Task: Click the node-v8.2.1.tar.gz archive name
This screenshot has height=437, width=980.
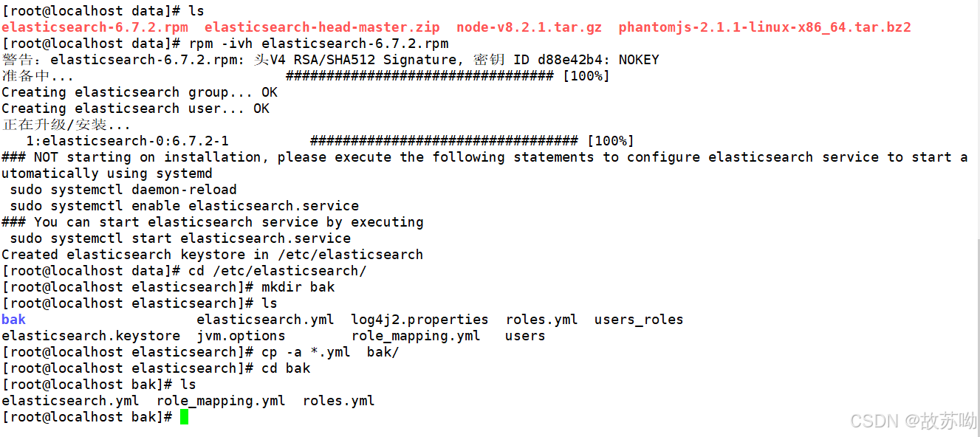Action: pos(529,27)
